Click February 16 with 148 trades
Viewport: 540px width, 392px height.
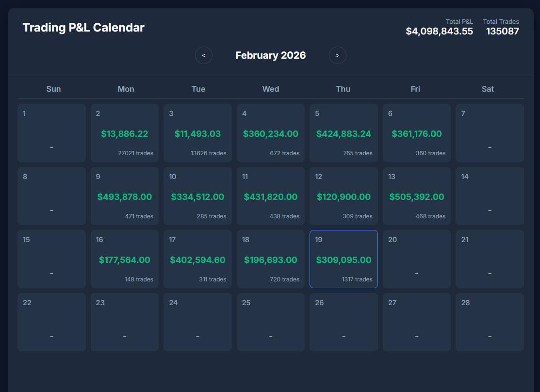click(x=125, y=259)
